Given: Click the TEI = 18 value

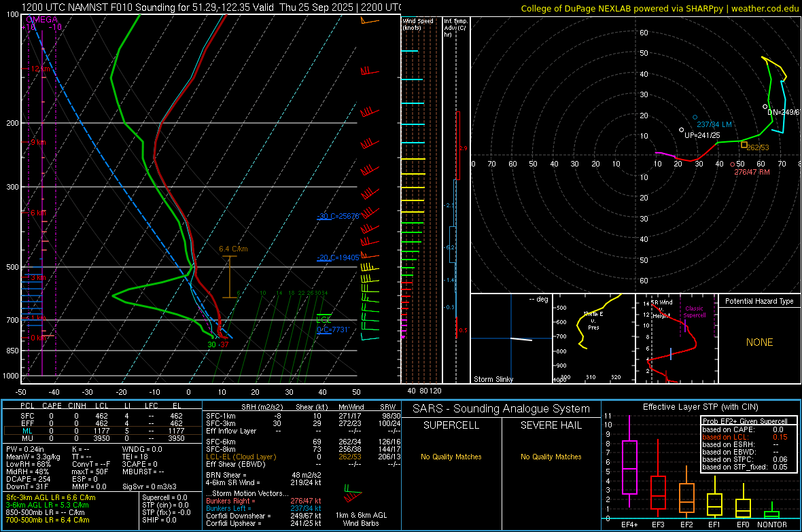Looking at the screenshot, I should coord(135,457).
